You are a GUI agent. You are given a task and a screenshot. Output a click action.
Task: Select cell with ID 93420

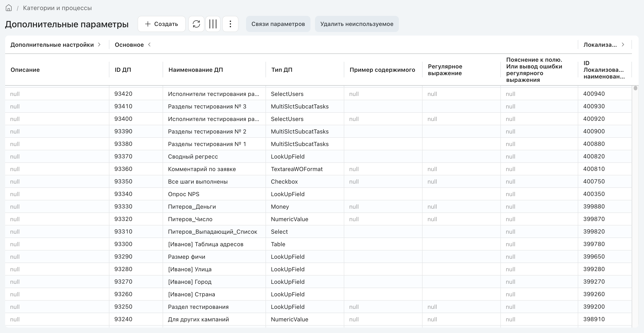click(136, 94)
